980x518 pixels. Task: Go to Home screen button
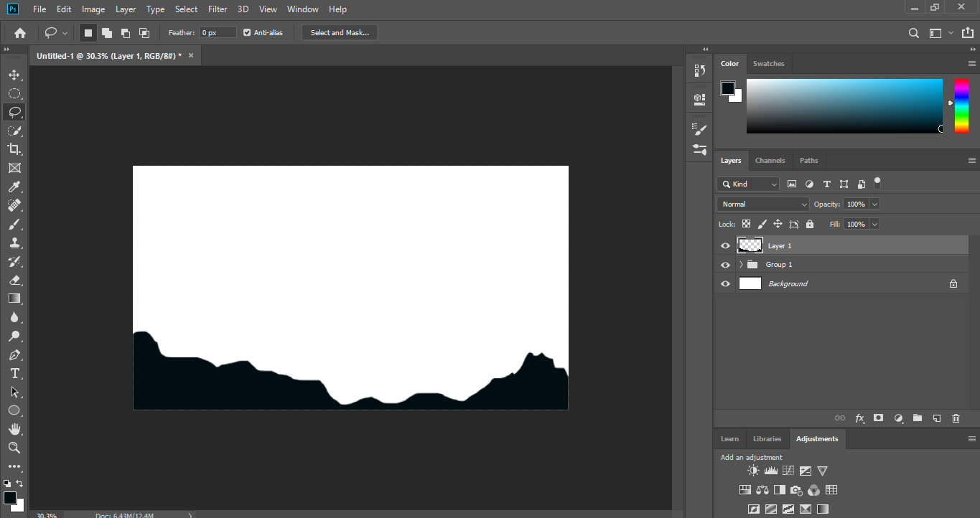(20, 33)
